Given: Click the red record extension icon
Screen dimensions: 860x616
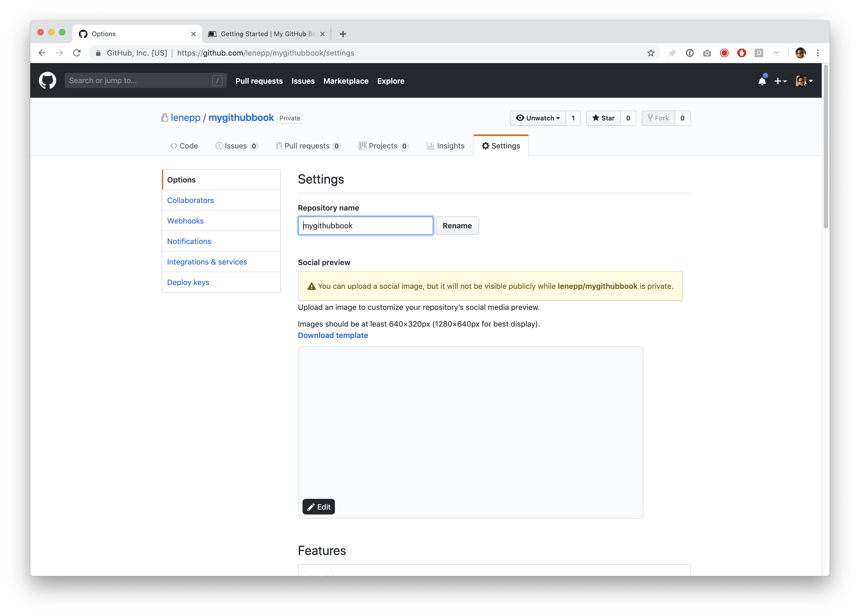Looking at the screenshot, I should 724,53.
